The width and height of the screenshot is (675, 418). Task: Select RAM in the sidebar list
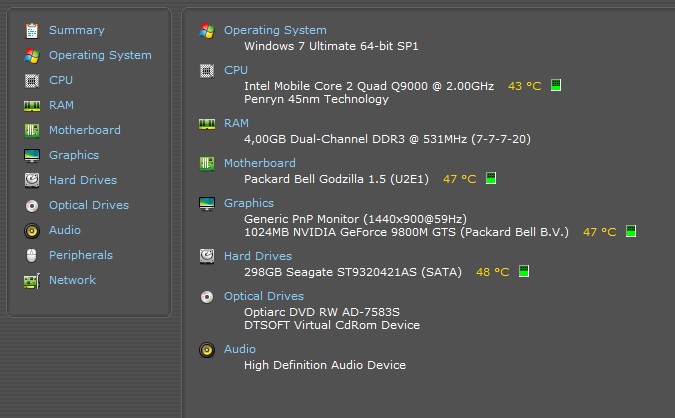point(61,105)
